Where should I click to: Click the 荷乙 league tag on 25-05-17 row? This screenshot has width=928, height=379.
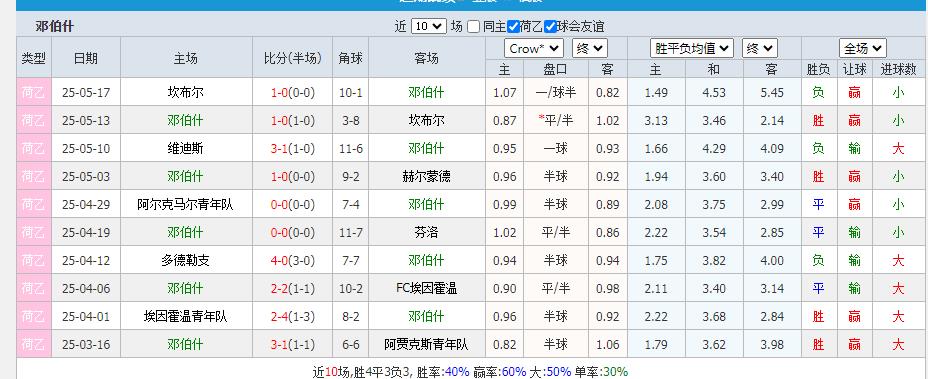pyautogui.click(x=34, y=92)
